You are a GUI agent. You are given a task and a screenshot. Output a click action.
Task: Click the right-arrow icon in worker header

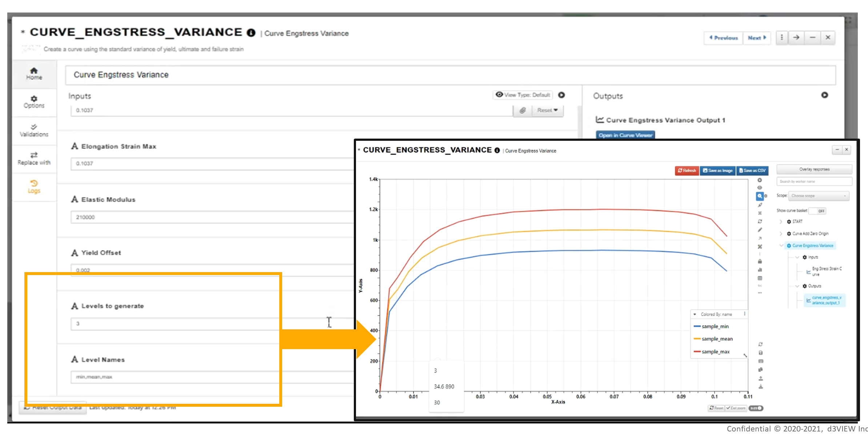796,37
